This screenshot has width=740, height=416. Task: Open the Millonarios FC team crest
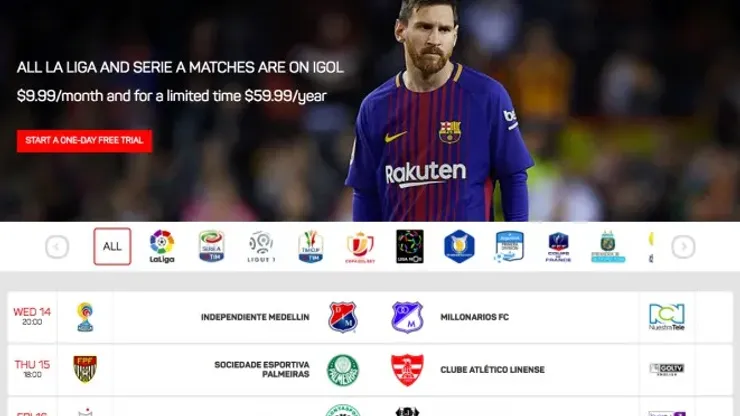click(407, 317)
